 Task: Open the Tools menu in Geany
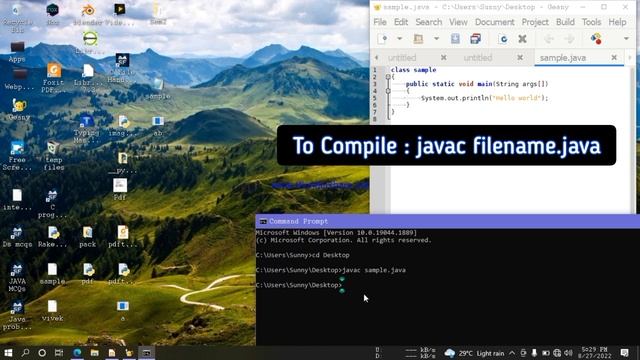pos(591,22)
